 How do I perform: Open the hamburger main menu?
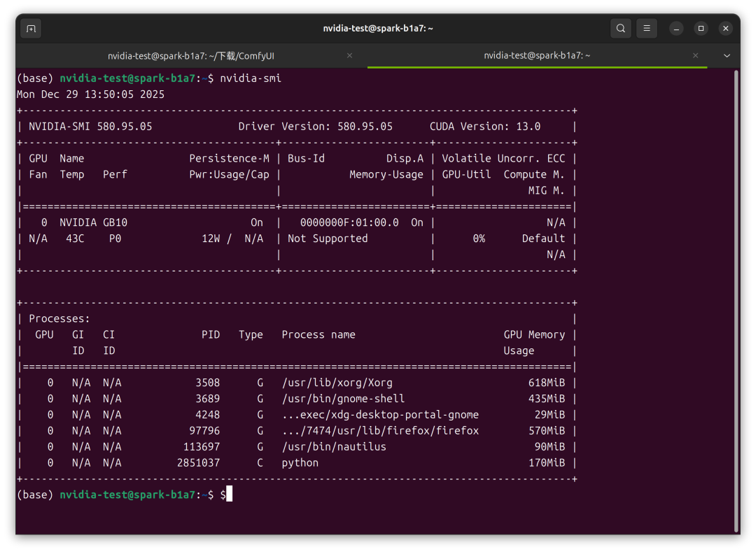pos(647,29)
